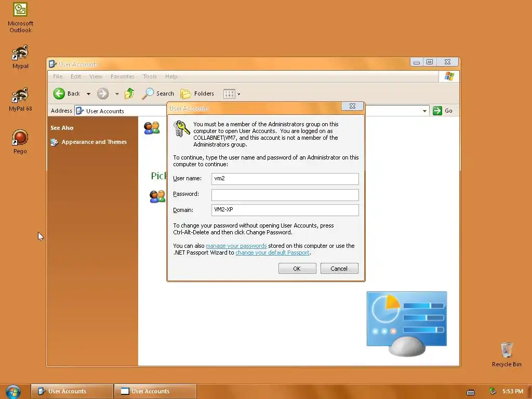Image resolution: width=532 pixels, height=399 pixels.
Task: Click the keys icon in the dialog
Action: pos(181,129)
